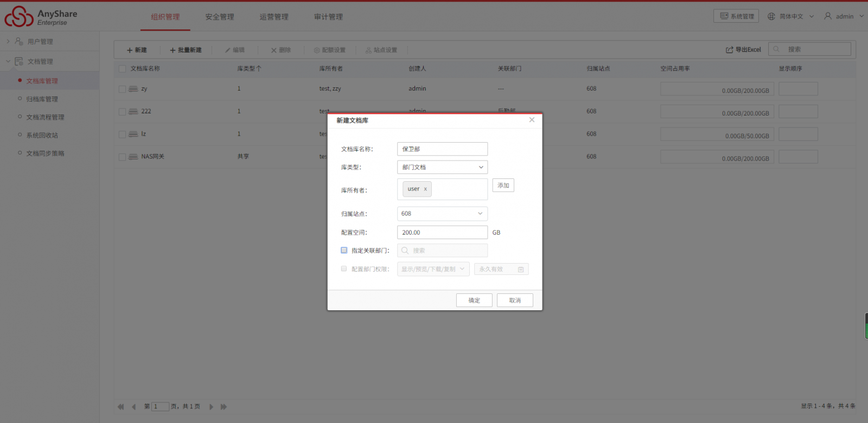Open the 库类型 部门文档 dropdown
Image resolution: width=868 pixels, height=423 pixels.
(x=442, y=167)
